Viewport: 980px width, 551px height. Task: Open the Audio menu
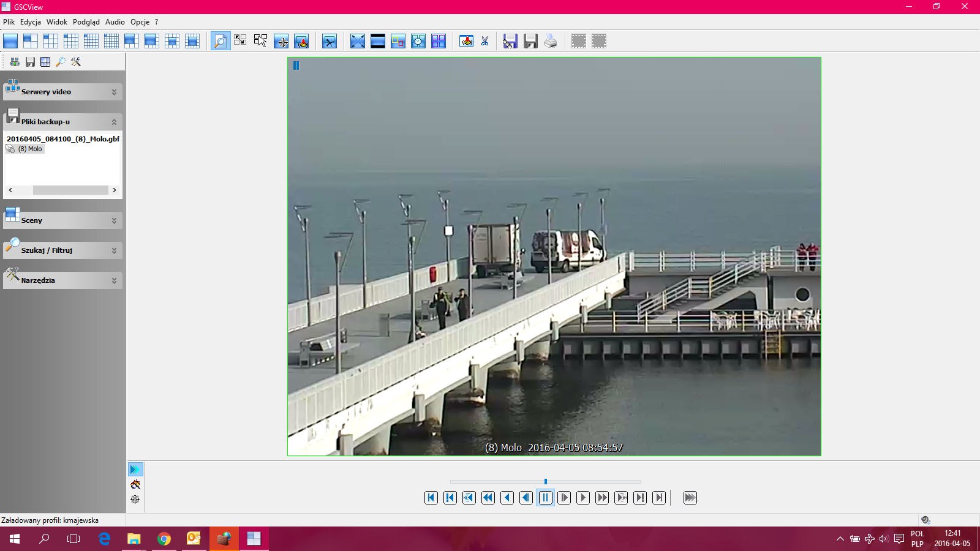(x=115, y=22)
